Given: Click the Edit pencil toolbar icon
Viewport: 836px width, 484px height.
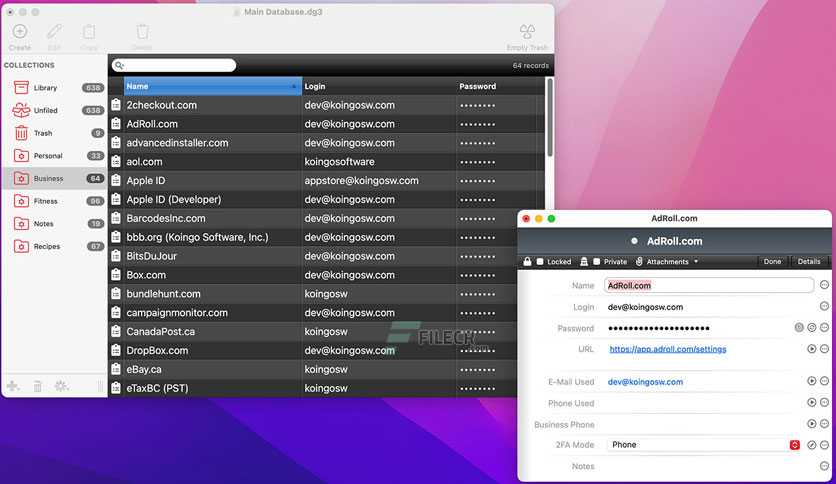Looking at the screenshot, I should [x=54, y=31].
